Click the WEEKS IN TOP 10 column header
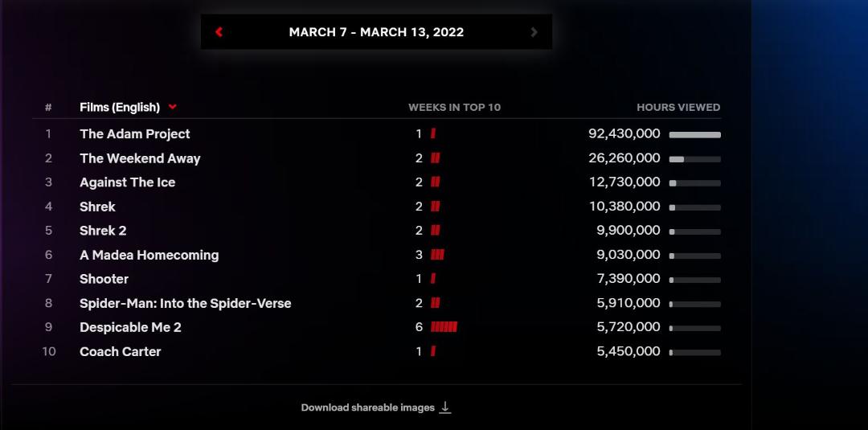 454,108
